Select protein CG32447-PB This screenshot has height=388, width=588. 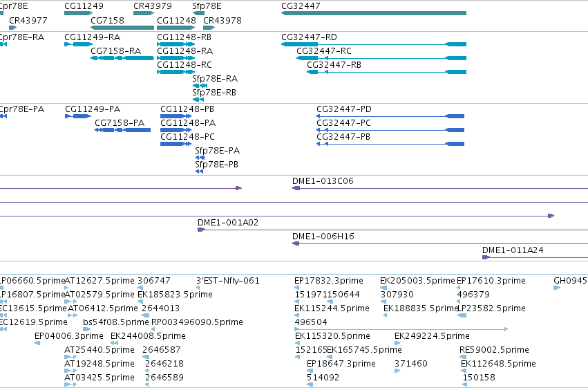390,144
